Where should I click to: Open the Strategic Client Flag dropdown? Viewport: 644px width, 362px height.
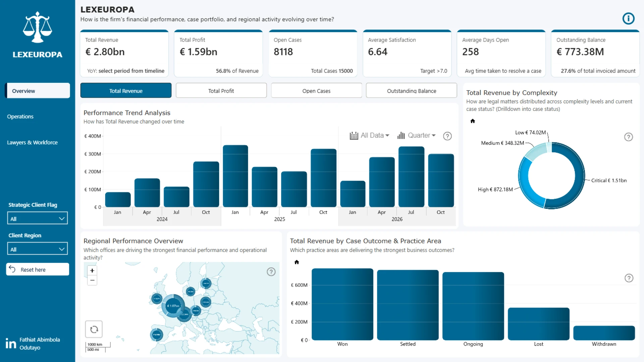coord(37,218)
